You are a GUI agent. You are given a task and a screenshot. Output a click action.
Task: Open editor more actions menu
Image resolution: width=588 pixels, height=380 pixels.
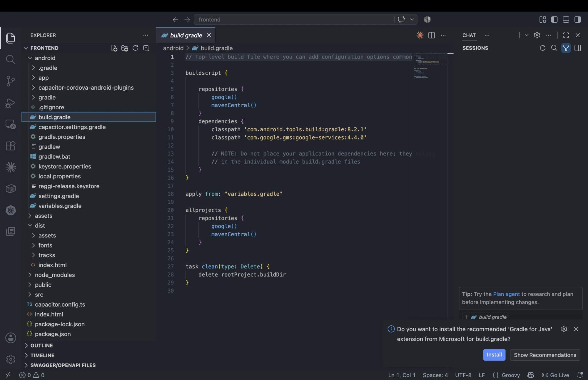[x=443, y=35]
